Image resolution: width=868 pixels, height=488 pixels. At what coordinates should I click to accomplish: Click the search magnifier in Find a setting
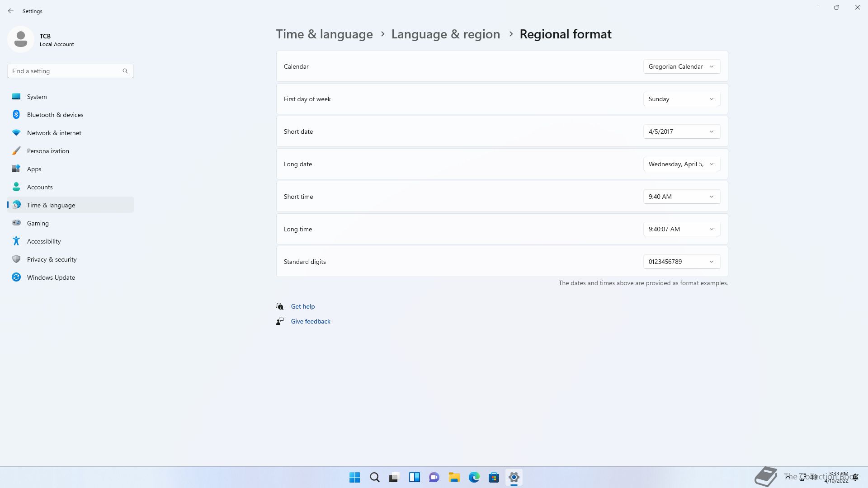(125, 71)
